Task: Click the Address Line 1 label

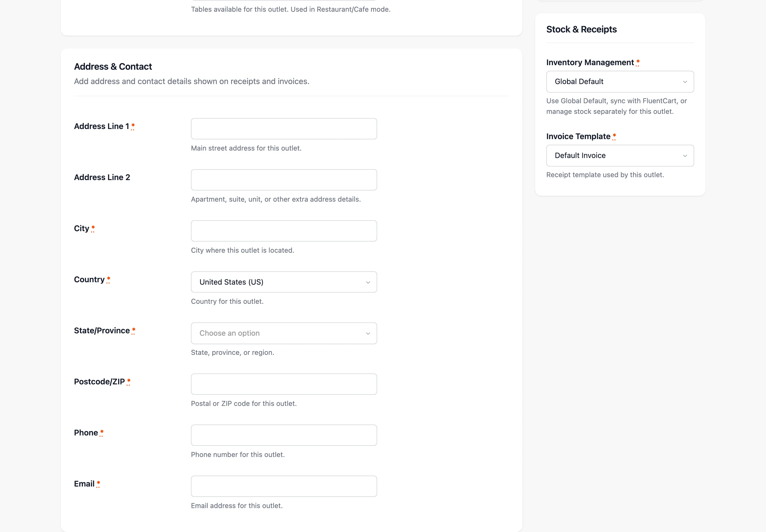Action: click(x=101, y=126)
